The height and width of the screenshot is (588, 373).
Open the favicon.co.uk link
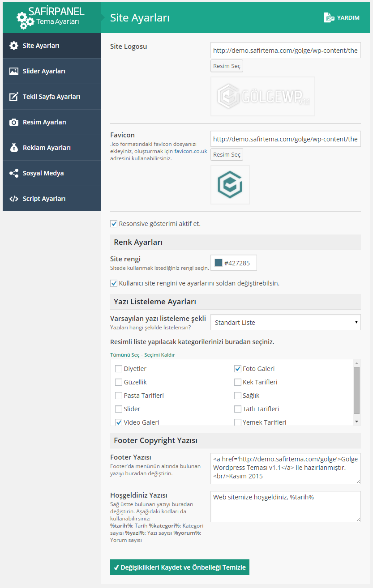(x=191, y=151)
